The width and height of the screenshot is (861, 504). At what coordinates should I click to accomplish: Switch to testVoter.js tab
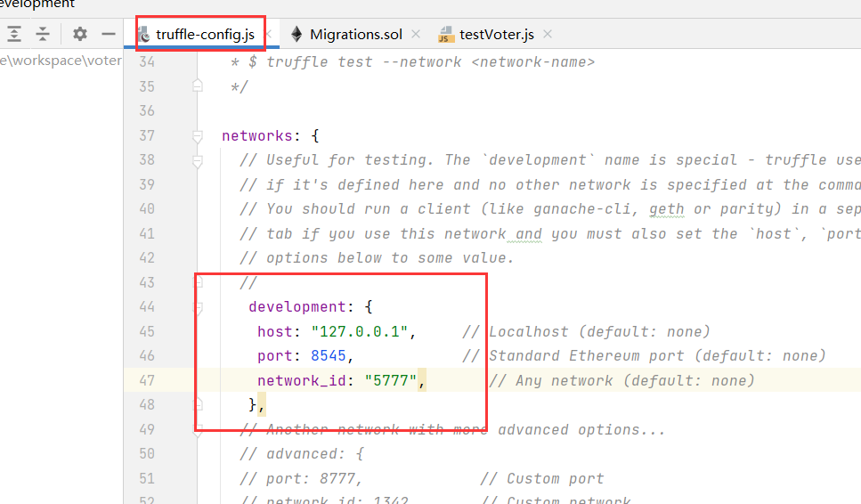pos(497,34)
